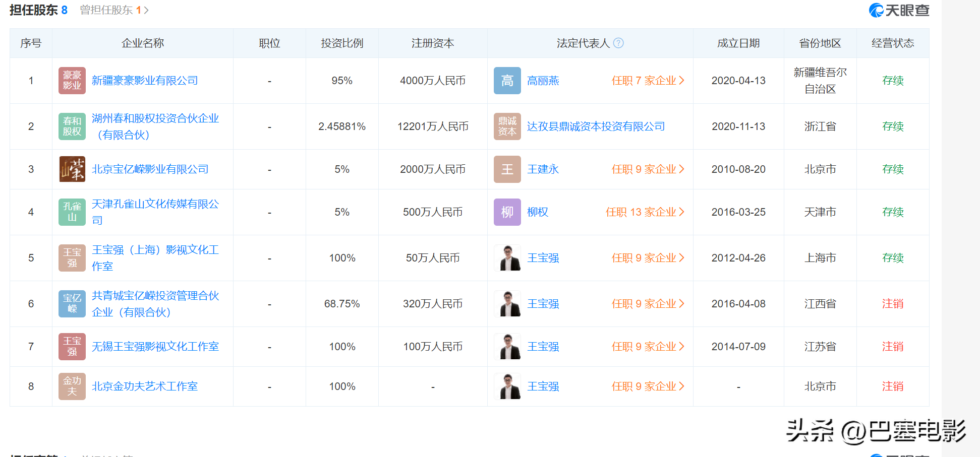This screenshot has height=457, width=980.
Task: Click 王宝强 photo in row 7
Action: [x=507, y=347]
